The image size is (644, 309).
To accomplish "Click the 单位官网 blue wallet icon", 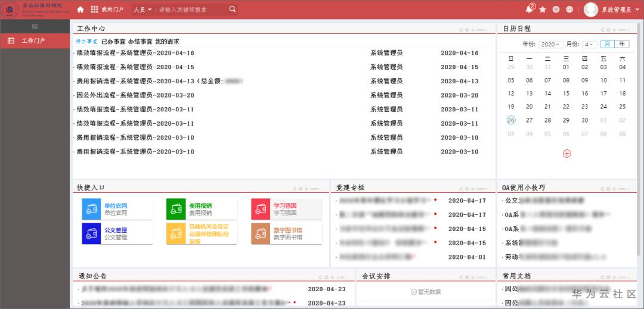I will coord(91,209).
